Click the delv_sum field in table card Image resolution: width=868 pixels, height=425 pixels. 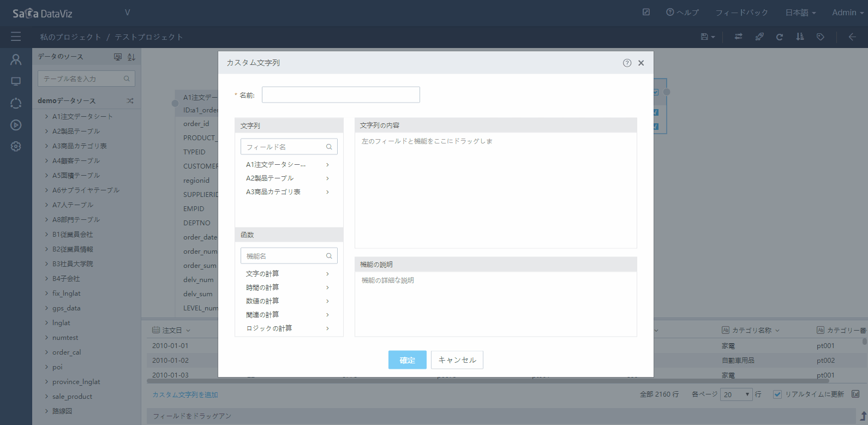(x=198, y=294)
